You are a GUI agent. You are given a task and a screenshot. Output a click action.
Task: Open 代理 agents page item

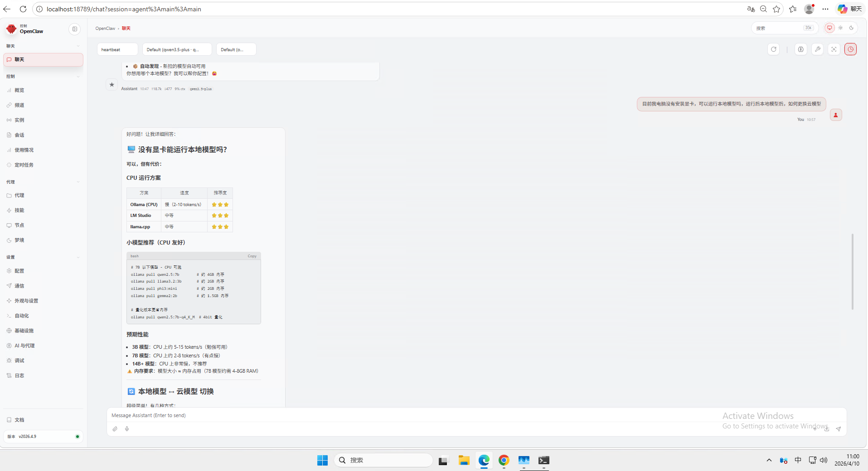[x=43, y=195]
